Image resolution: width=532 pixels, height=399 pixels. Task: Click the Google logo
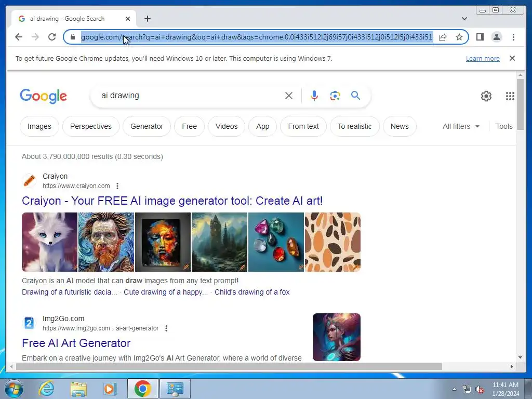coord(44,96)
